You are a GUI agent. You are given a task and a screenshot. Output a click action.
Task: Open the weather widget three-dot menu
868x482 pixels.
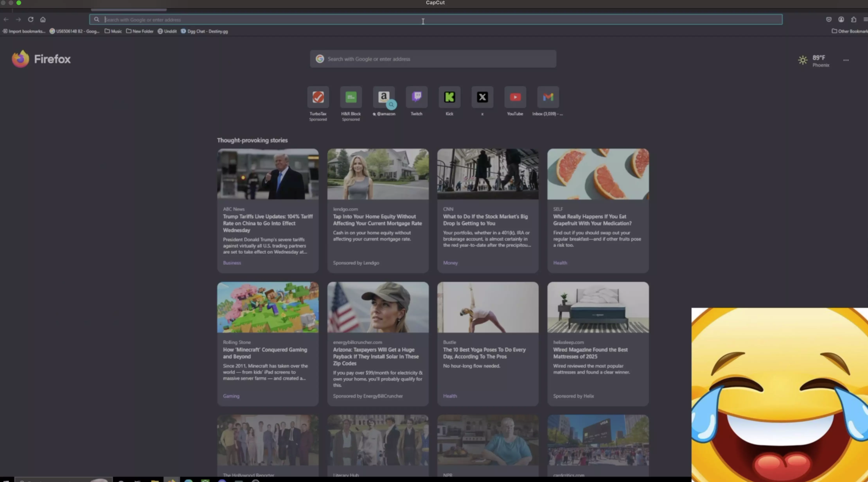coord(846,60)
